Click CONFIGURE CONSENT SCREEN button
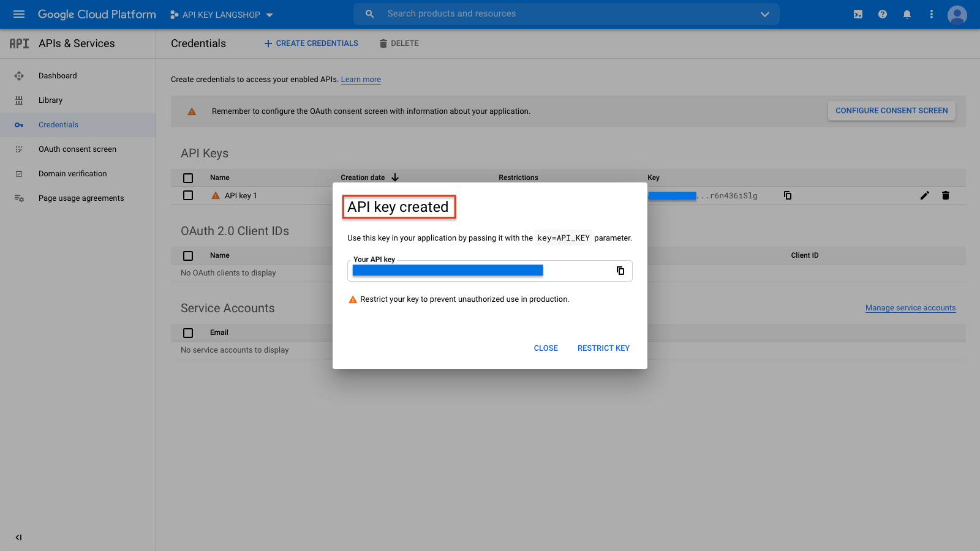Image resolution: width=980 pixels, height=551 pixels. click(892, 111)
